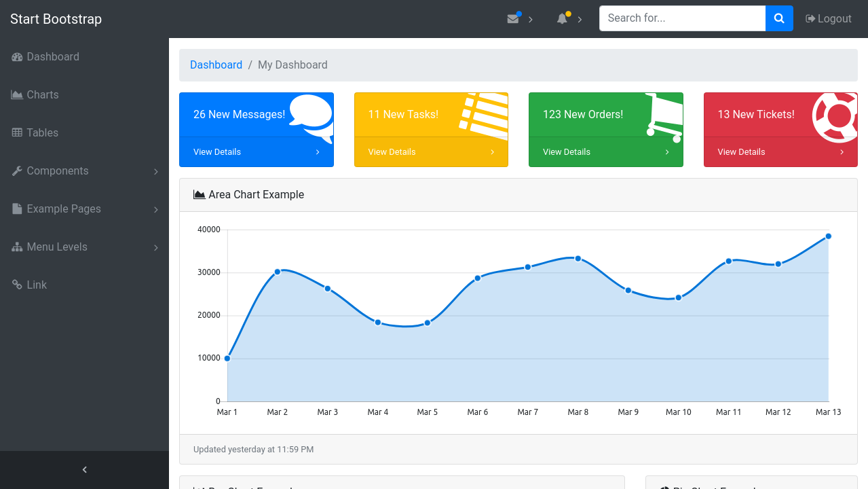This screenshot has height=489, width=868.
Task: Open the Charts sidebar menu item
Action: 43,95
